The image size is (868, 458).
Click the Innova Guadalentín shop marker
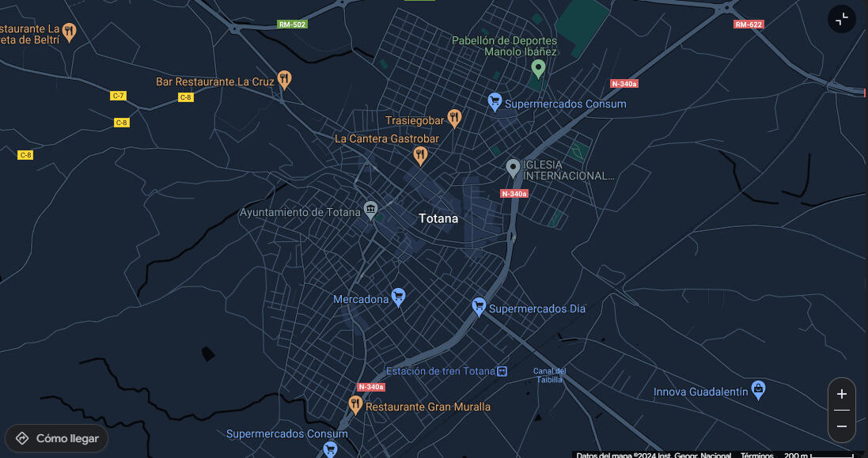[x=758, y=389]
